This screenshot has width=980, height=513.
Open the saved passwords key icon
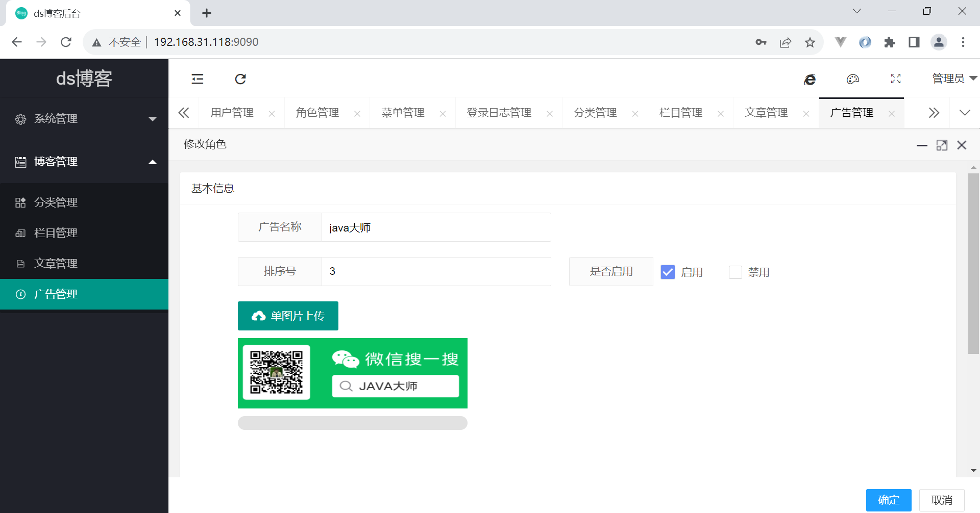point(761,42)
